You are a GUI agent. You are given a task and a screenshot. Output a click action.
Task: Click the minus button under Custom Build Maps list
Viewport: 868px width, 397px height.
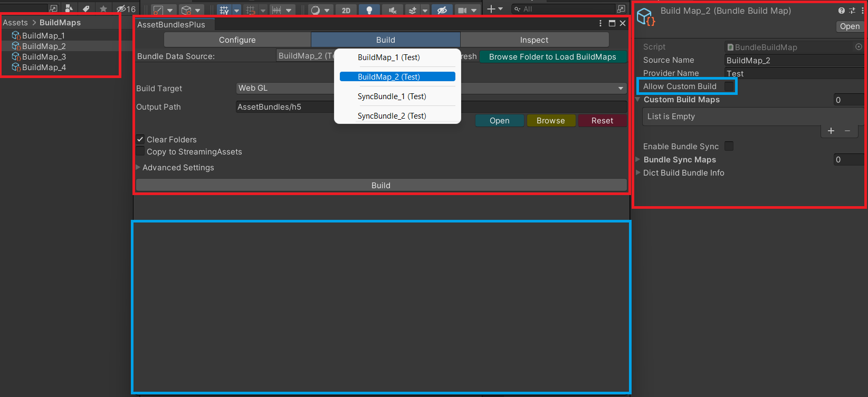pyautogui.click(x=847, y=131)
